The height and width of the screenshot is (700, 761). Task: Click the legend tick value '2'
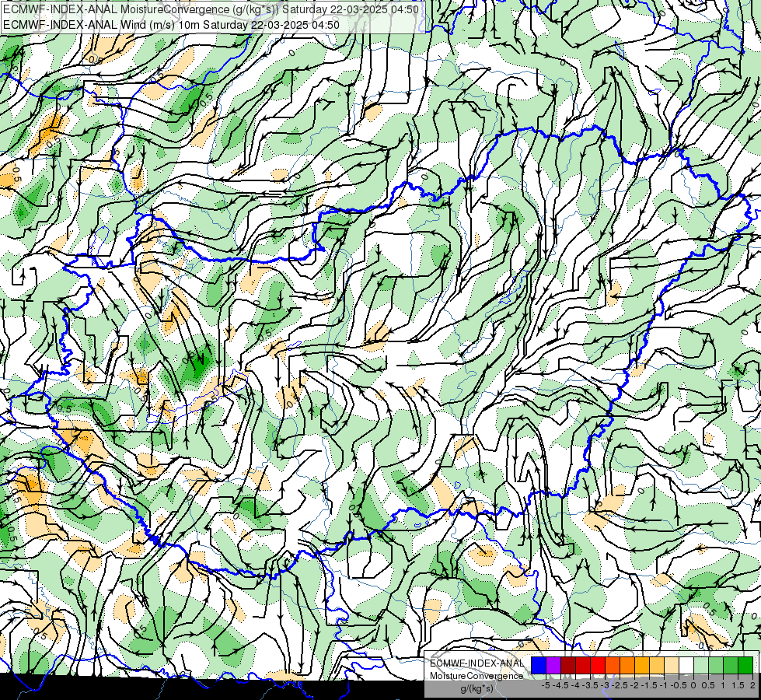coord(752,685)
